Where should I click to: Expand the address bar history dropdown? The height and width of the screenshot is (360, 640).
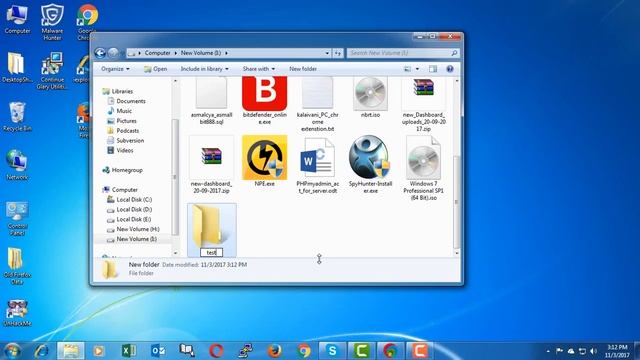click(x=327, y=53)
